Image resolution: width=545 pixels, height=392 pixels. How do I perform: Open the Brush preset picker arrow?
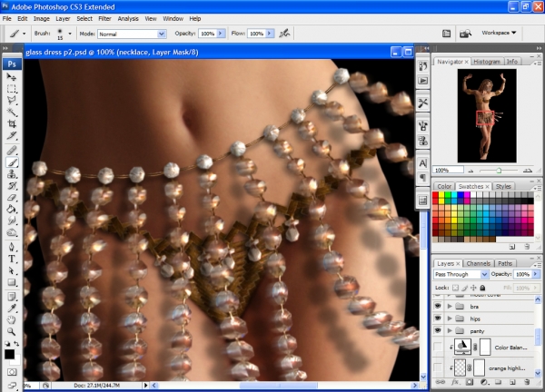[70, 34]
